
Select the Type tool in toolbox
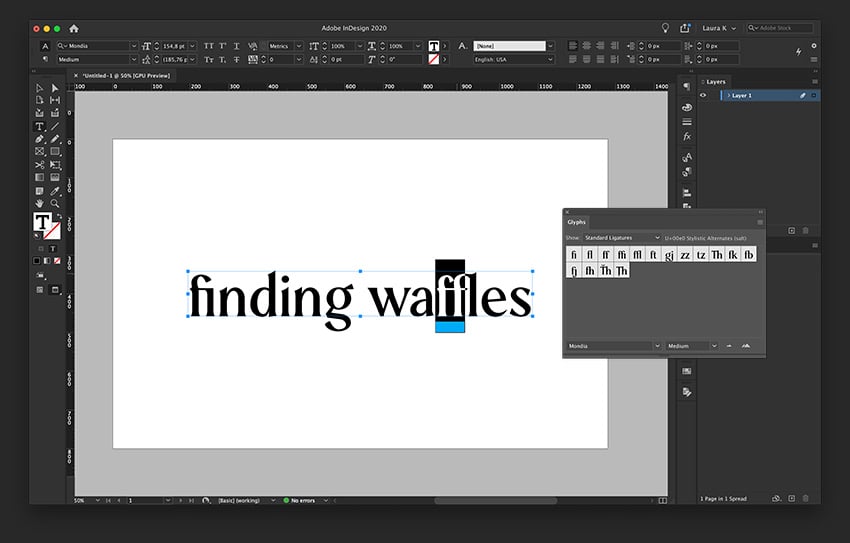[x=40, y=126]
